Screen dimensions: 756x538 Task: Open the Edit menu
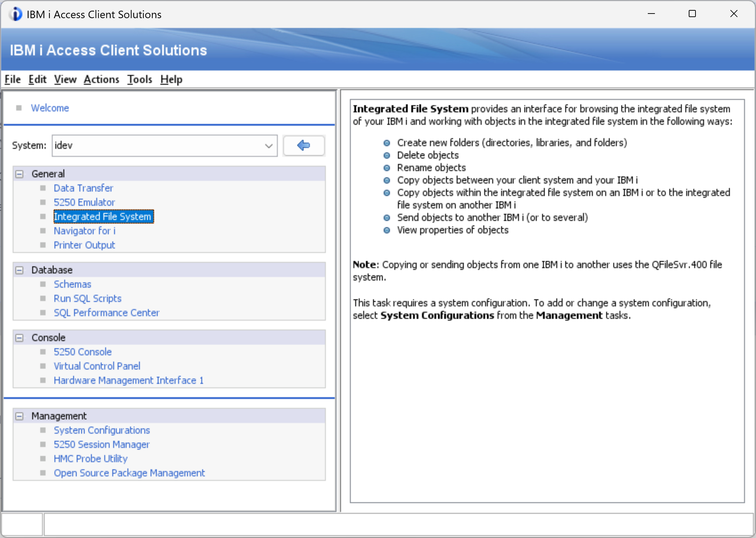[x=37, y=79]
